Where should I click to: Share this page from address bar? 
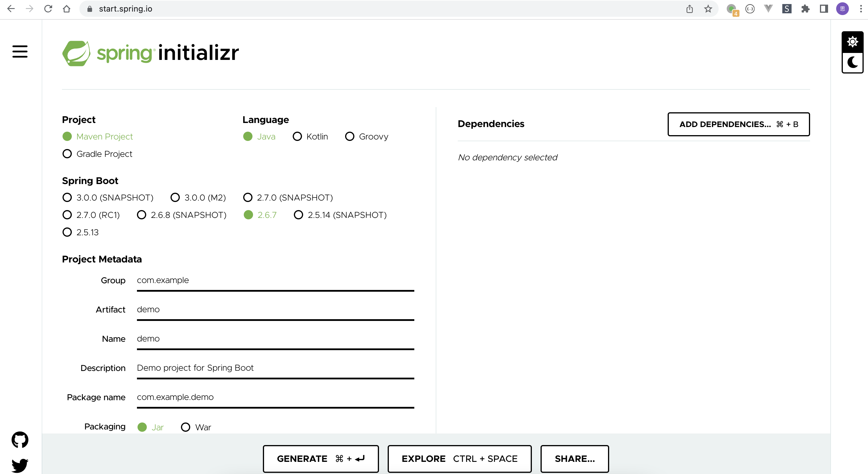(x=689, y=9)
